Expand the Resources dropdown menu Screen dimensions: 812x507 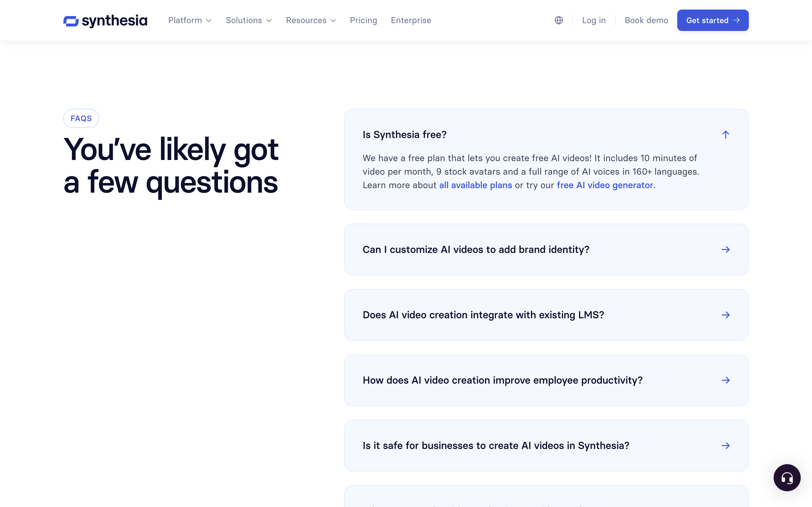(x=311, y=21)
